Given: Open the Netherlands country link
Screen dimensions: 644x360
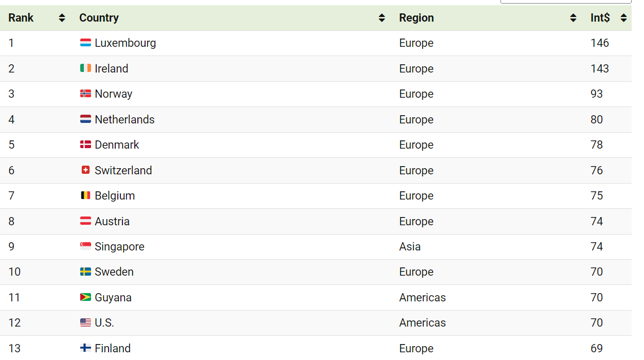Looking at the screenshot, I should tap(124, 120).
